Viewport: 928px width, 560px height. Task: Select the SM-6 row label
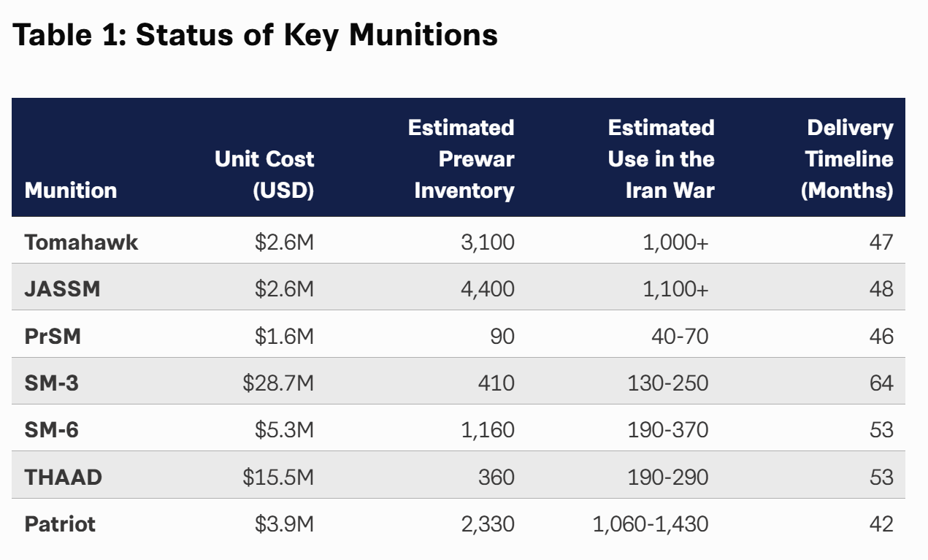coord(52,429)
